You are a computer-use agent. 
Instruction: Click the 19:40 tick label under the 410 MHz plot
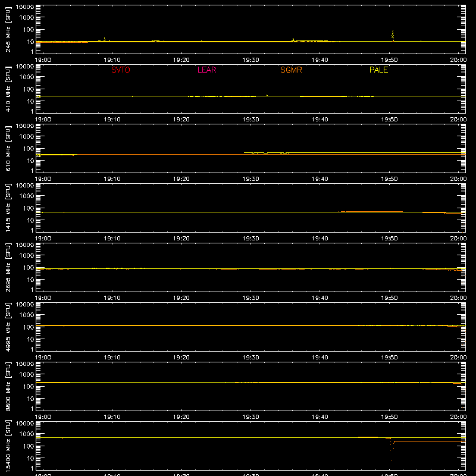[320, 120]
